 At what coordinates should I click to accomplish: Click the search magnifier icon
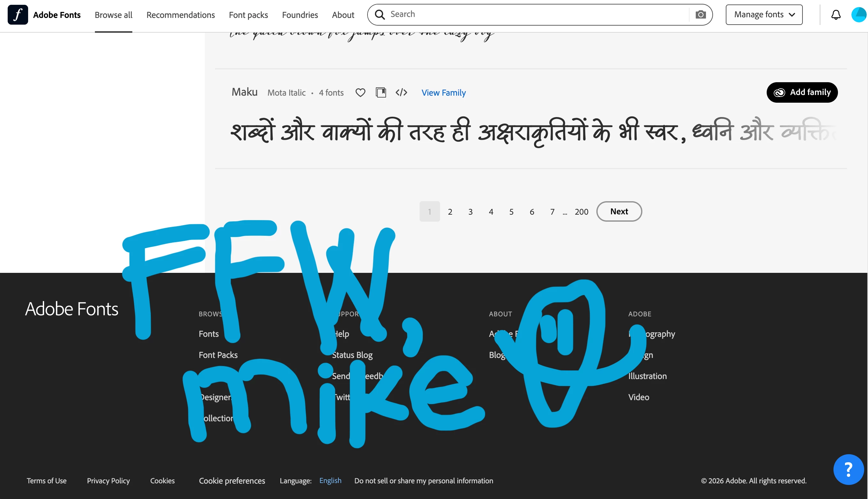pos(380,15)
